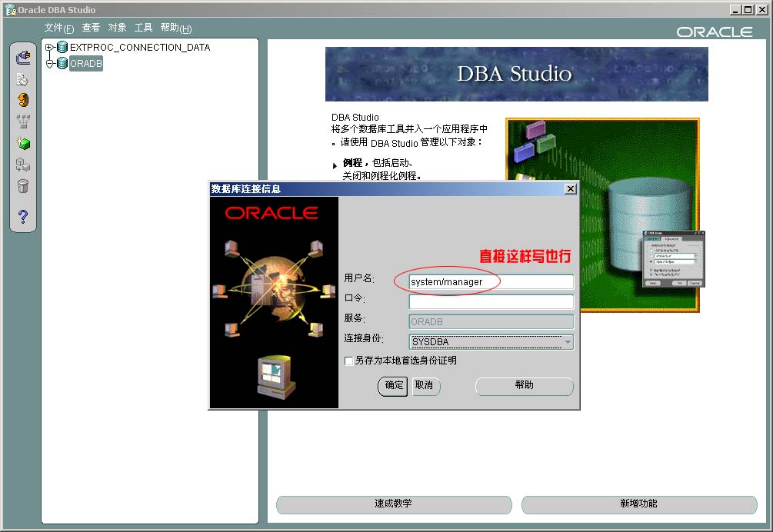
Task: Select EXTPROC_CONNECTION_DATA in the tree
Action: 140,48
